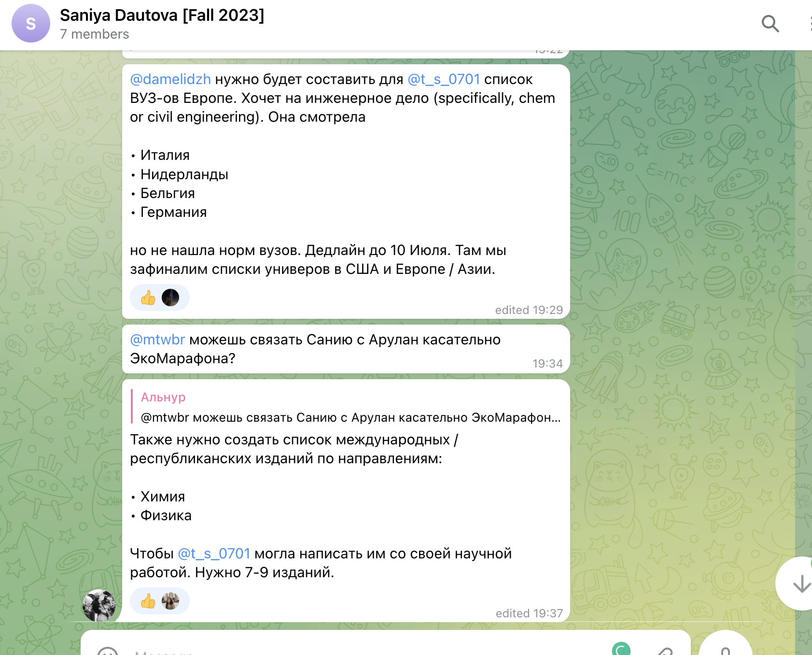Click reactor avatar on publications message reaction

point(170,601)
